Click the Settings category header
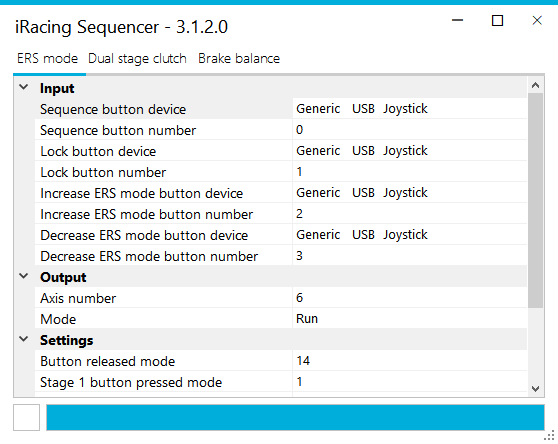Image resolution: width=558 pixels, height=444 pixels. coord(67,340)
